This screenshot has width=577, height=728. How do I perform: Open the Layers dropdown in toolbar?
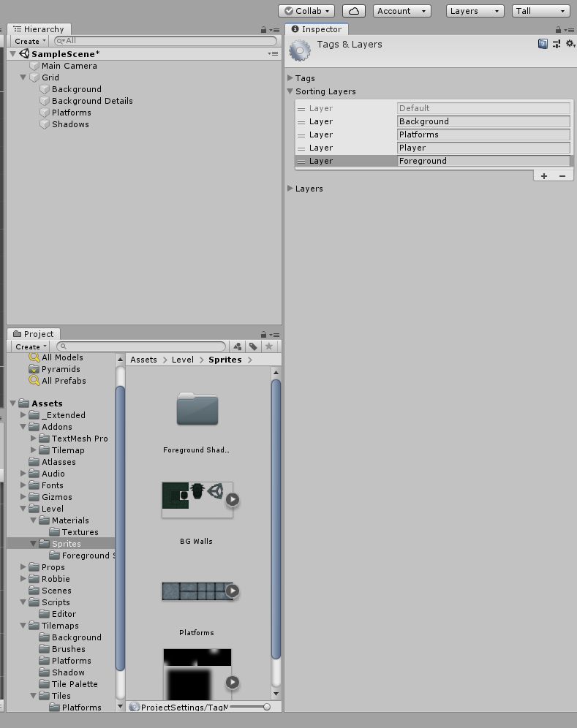click(475, 11)
